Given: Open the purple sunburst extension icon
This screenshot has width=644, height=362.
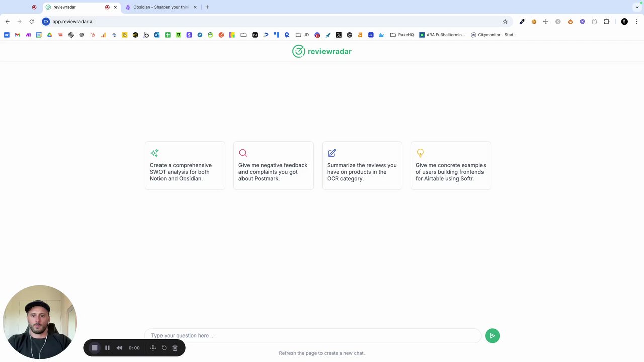Looking at the screenshot, I should 582,22.
